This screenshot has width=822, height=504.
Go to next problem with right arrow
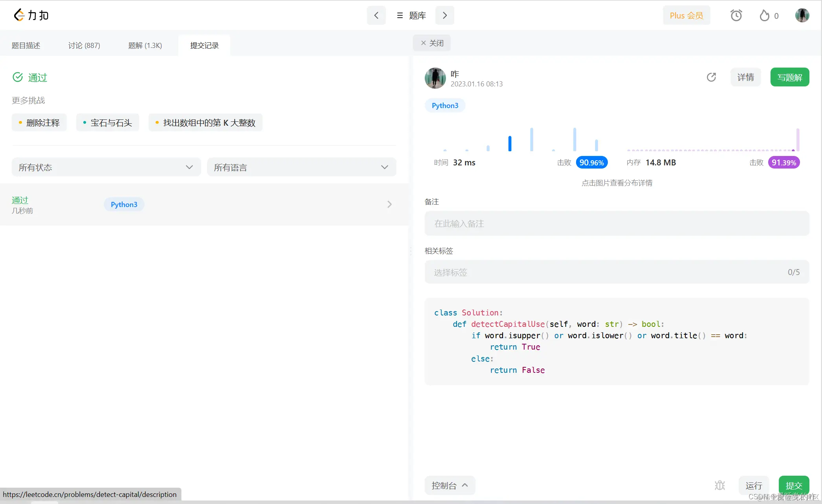coord(444,15)
